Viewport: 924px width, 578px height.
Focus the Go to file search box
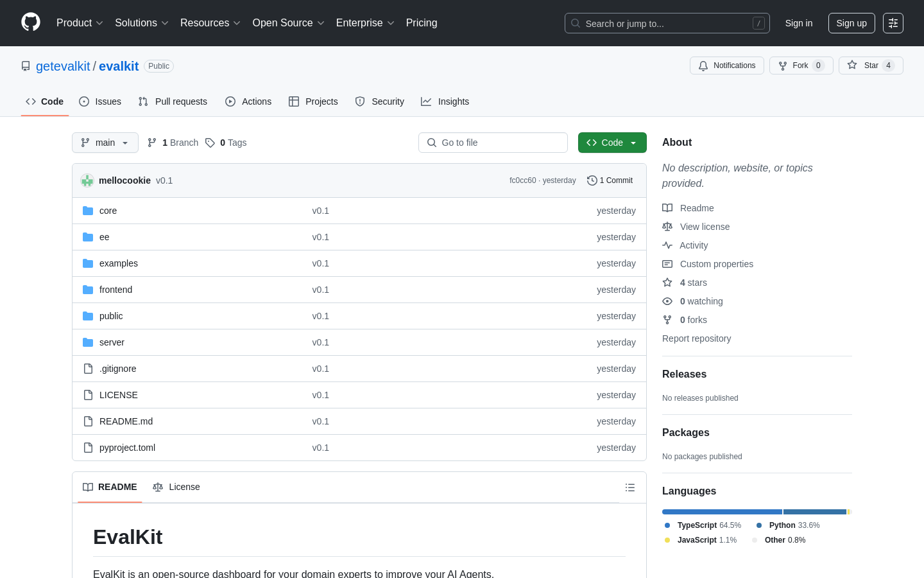point(493,143)
